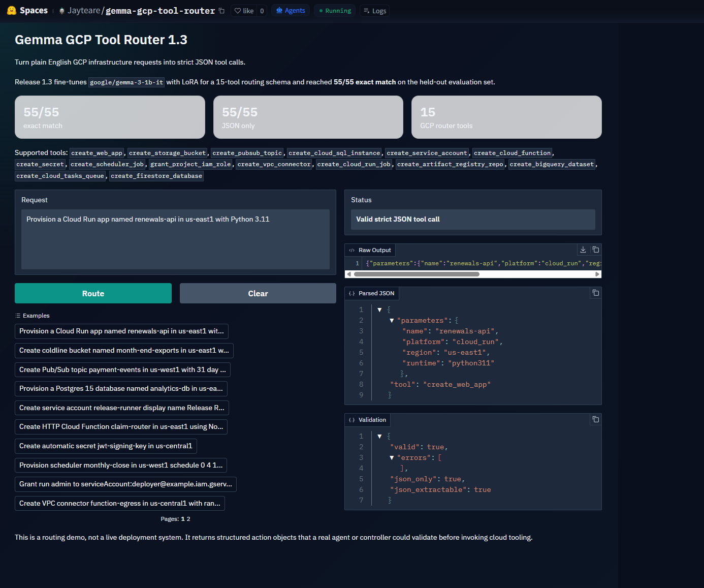Copy the Validation JSON content

tap(596, 419)
